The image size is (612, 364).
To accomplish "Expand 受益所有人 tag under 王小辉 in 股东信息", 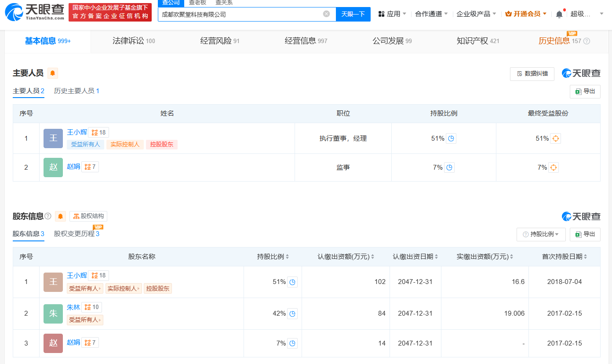I will (85, 288).
